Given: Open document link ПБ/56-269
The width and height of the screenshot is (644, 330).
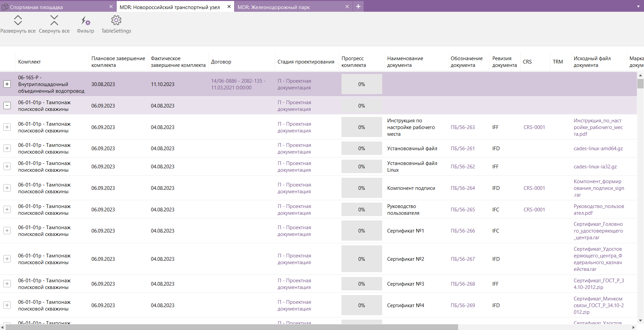Looking at the screenshot, I should tap(463, 305).
